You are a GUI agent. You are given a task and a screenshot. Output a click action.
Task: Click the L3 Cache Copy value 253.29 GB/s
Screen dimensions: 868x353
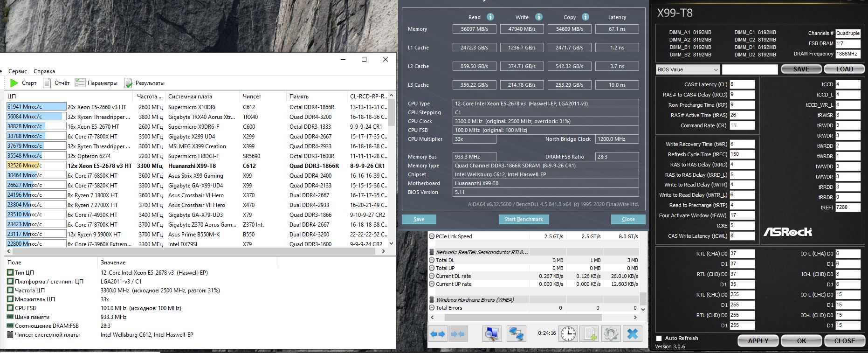(569, 85)
